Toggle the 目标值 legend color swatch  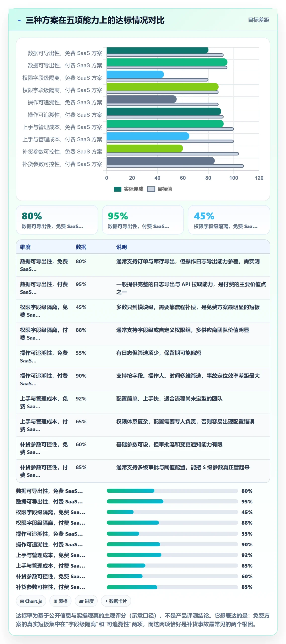[151, 189]
